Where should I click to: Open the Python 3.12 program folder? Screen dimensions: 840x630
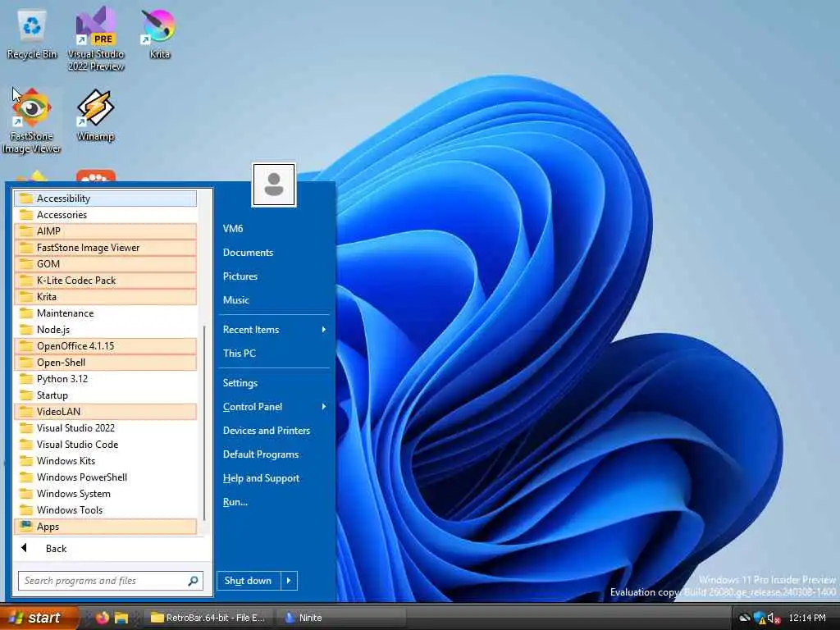tap(106, 379)
